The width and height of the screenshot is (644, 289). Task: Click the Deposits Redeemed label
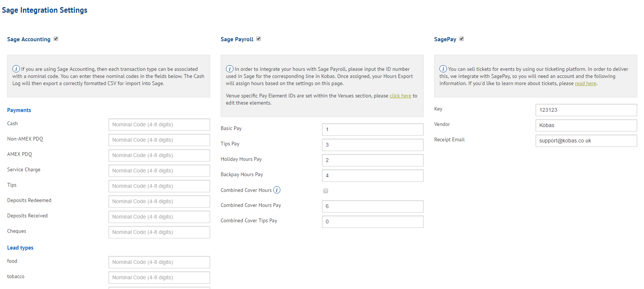point(29,200)
